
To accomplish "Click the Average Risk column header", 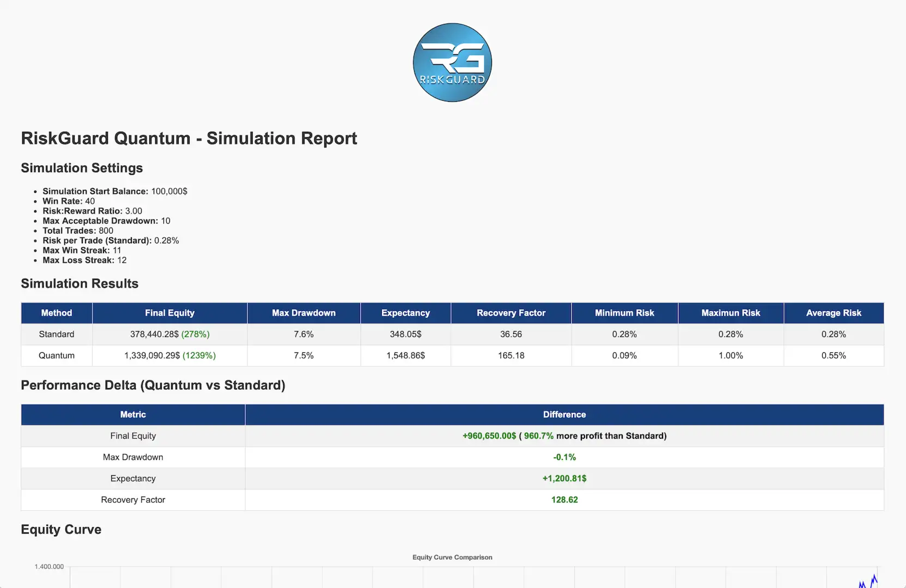I will pos(834,313).
